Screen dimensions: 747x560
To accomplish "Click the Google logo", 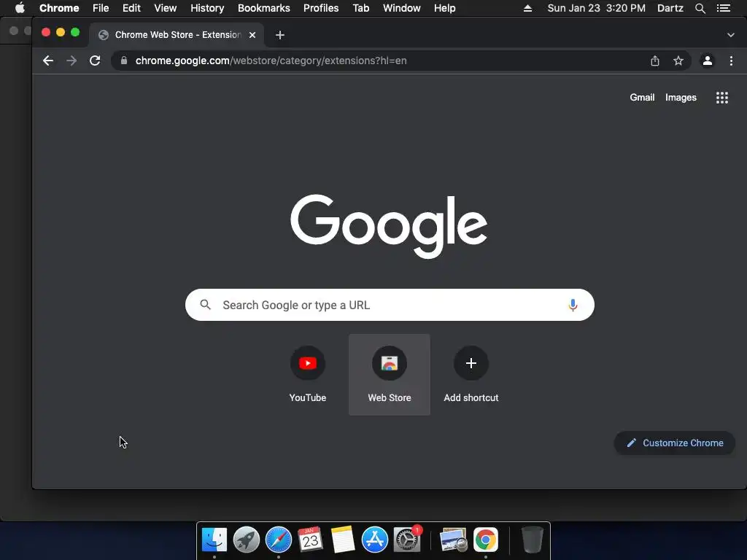I will coord(389,226).
